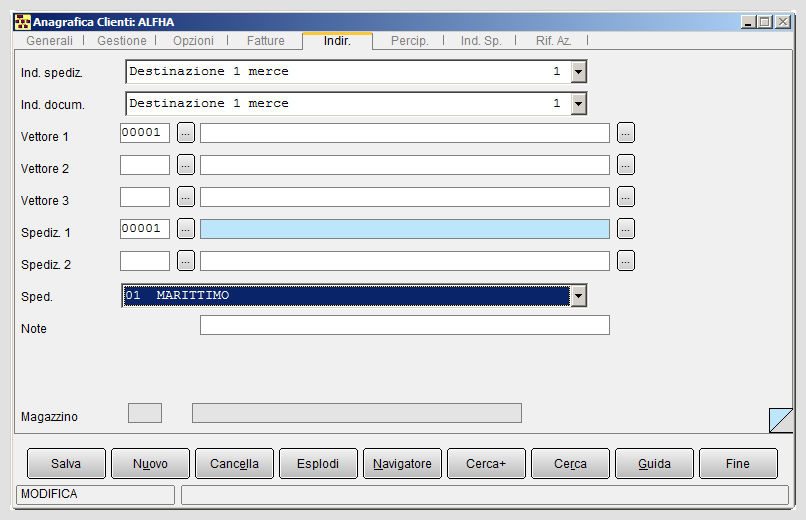This screenshot has width=806, height=520.
Task: Click the Cerca+ button
Action: click(486, 463)
